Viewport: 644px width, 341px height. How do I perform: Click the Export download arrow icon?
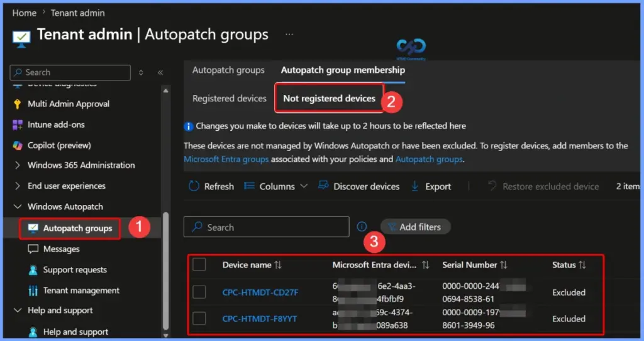click(415, 186)
